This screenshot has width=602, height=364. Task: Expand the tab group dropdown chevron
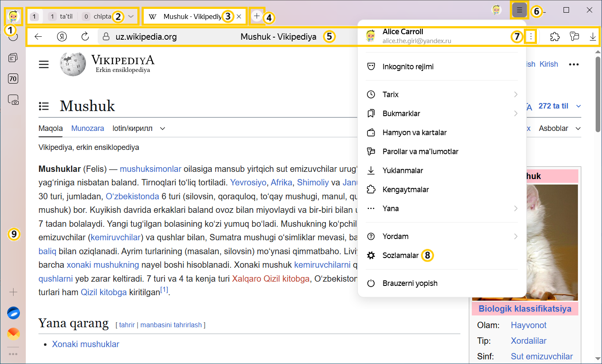click(x=131, y=16)
